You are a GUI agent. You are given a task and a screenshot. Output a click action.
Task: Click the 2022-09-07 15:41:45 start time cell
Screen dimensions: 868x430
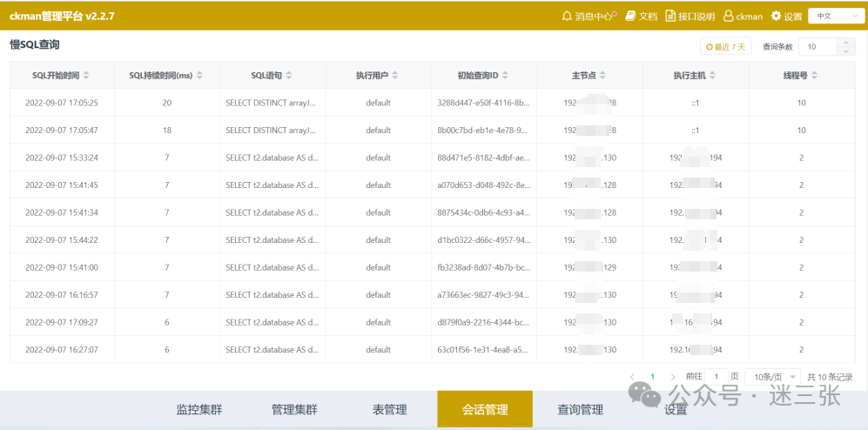tap(62, 185)
